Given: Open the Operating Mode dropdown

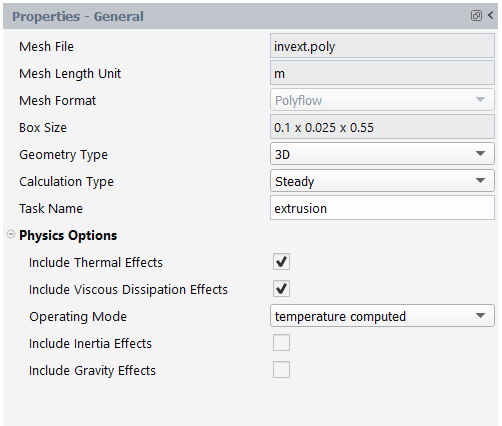Looking at the screenshot, I should tap(382, 316).
